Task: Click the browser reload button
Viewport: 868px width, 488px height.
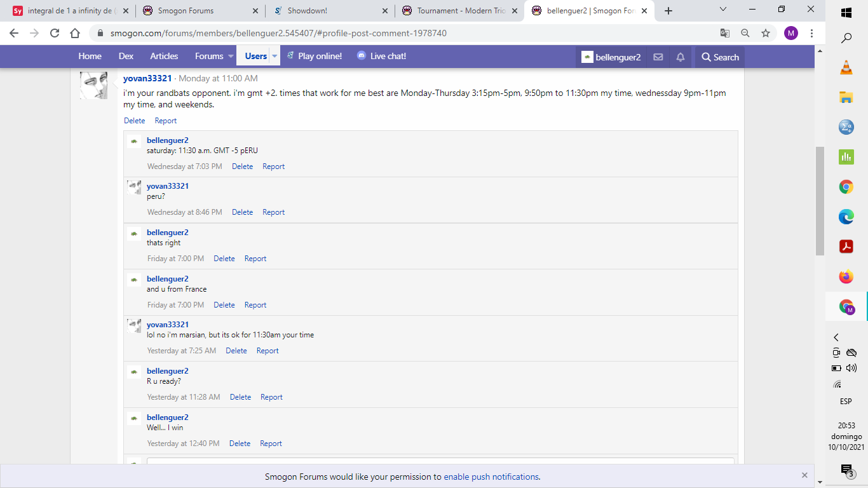Action: click(55, 33)
